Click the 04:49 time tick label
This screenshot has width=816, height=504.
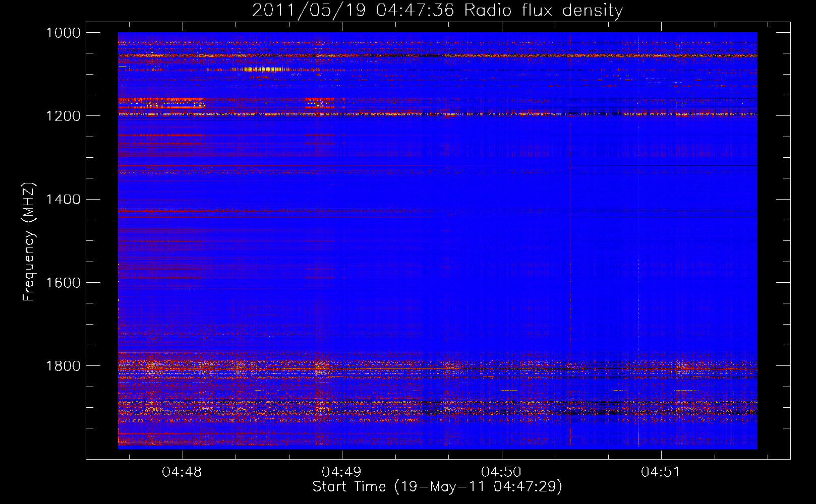click(342, 472)
